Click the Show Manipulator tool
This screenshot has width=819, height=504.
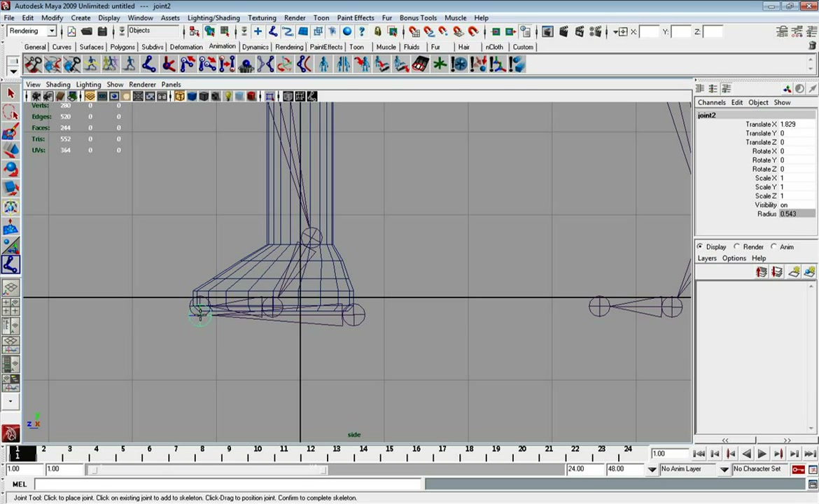tap(10, 246)
